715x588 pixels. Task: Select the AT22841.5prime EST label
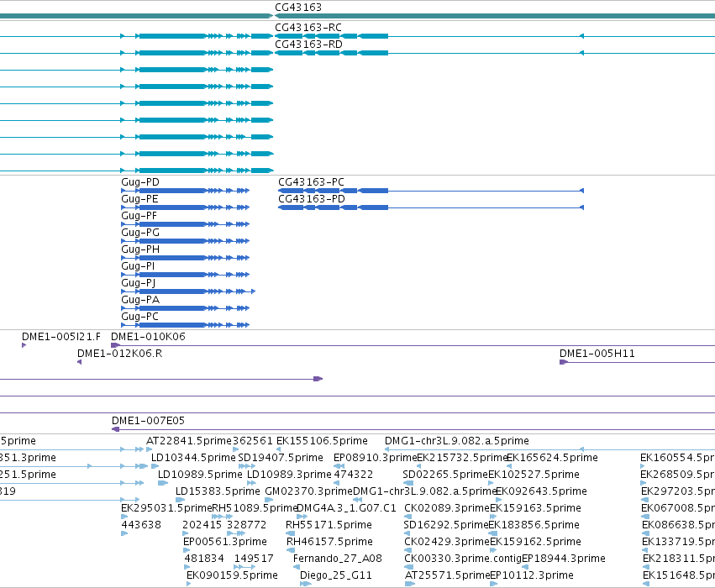189,441
